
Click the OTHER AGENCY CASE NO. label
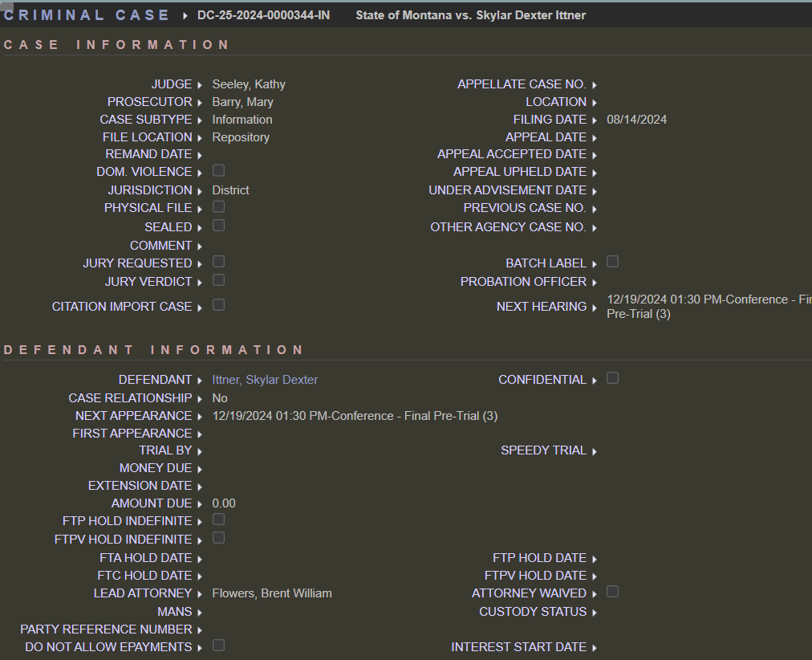coord(509,227)
